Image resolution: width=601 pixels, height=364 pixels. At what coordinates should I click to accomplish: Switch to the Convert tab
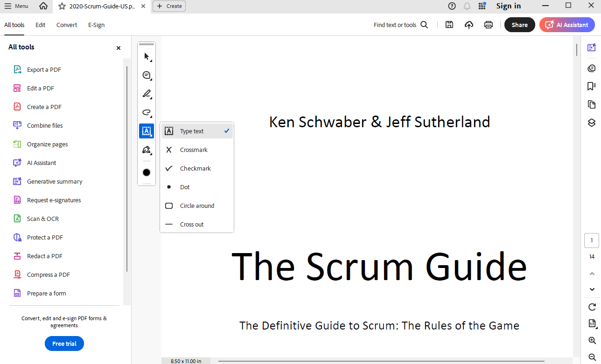[67, 25]
